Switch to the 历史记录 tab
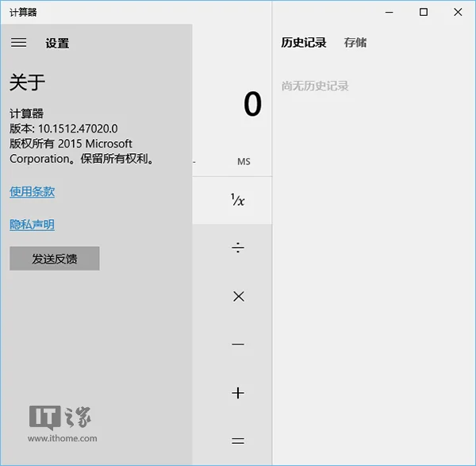Viewport: 476px width, 466px height. 304,43
